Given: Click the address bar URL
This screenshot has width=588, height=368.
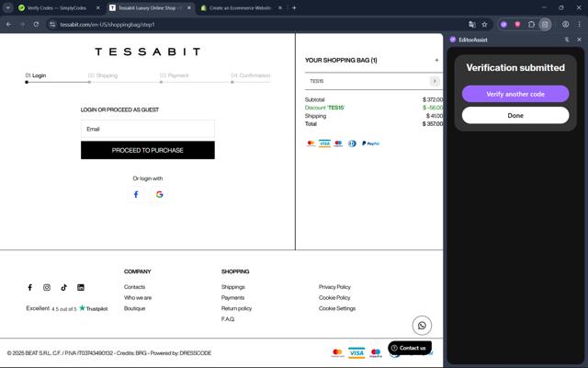Looking at the screenshot, I should 107,25.
